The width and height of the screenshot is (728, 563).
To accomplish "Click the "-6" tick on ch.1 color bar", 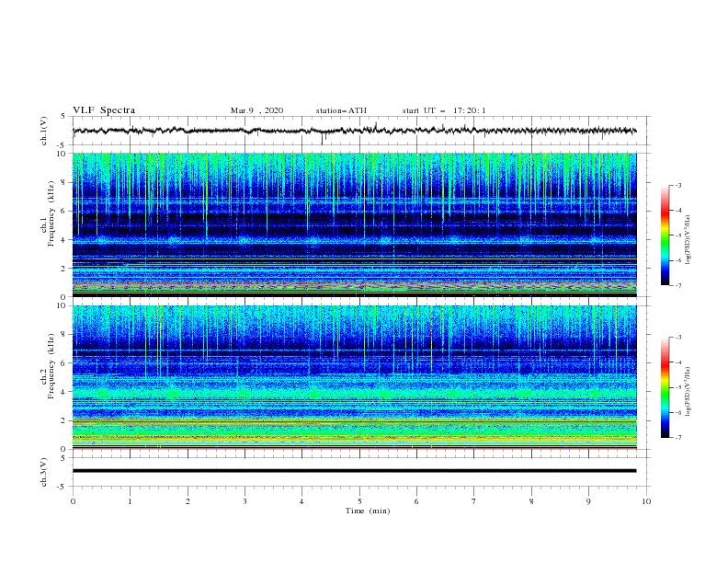I will pos(677,260).
